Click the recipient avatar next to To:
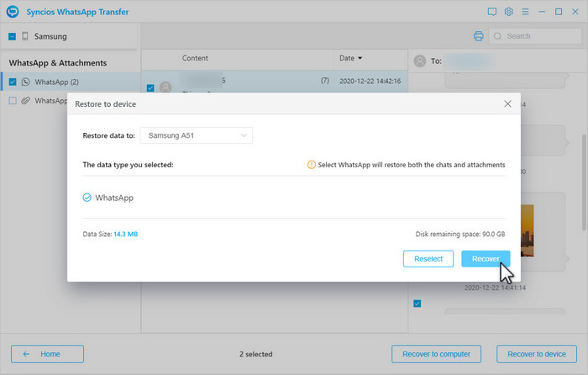This screenshot has width=588, height=375. tap(420, 61)
